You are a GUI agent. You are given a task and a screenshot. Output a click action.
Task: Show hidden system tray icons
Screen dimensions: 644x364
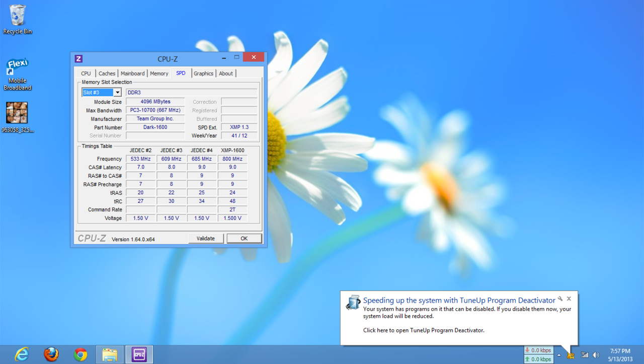[x=558, y=355]
